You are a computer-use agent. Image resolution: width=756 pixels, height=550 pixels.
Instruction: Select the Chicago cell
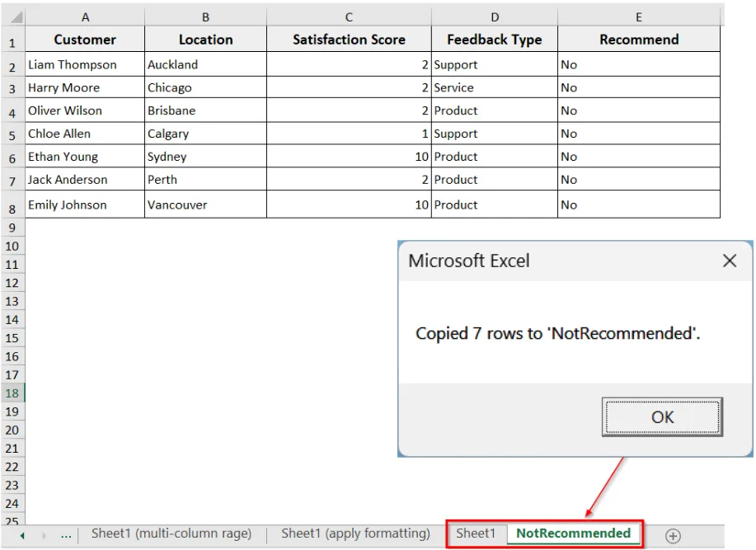(205, 87)
